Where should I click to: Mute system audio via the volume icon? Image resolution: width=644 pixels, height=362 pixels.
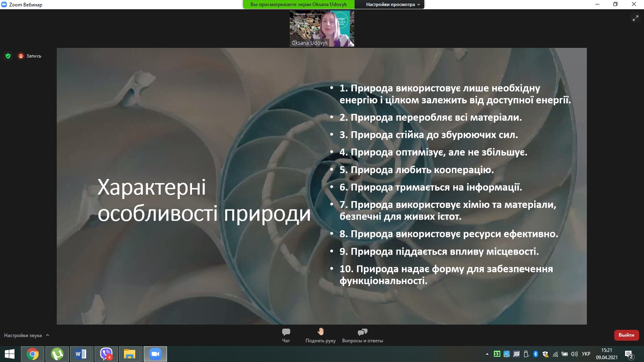(x=574, y=354)
